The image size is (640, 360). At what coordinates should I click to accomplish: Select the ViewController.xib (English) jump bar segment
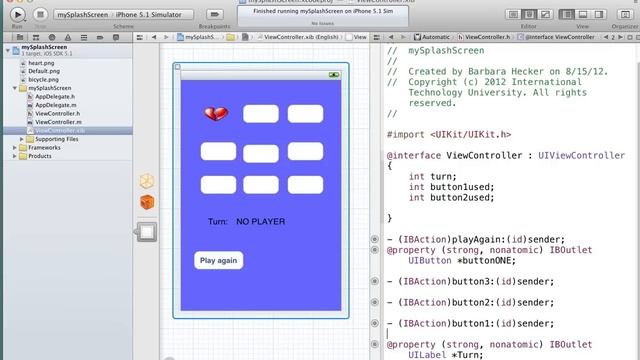point(298,37)
